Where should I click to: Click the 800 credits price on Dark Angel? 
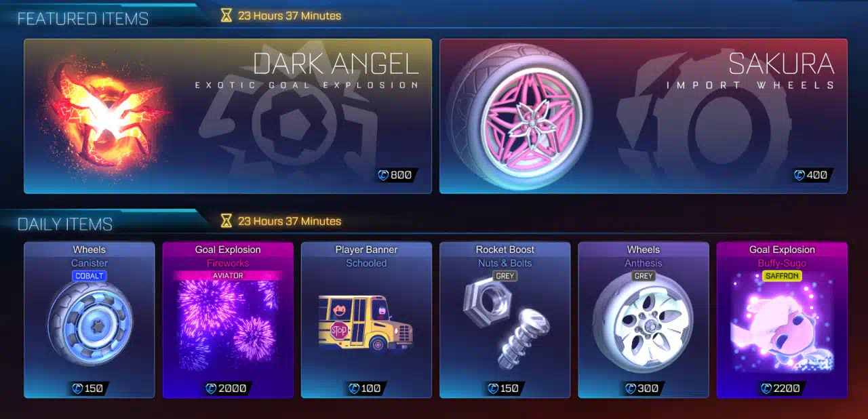click(395, 175)
